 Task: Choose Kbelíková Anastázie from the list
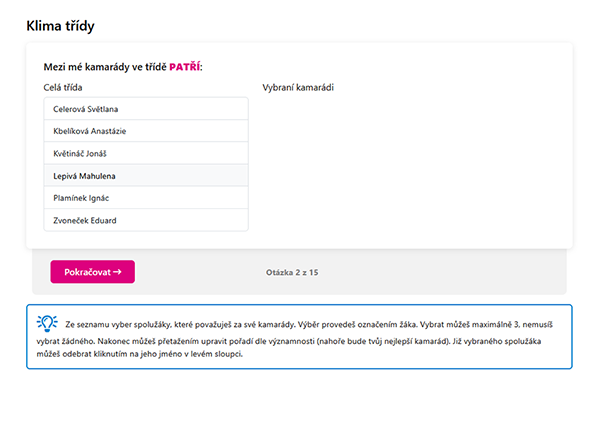click(x=146, y=131)
